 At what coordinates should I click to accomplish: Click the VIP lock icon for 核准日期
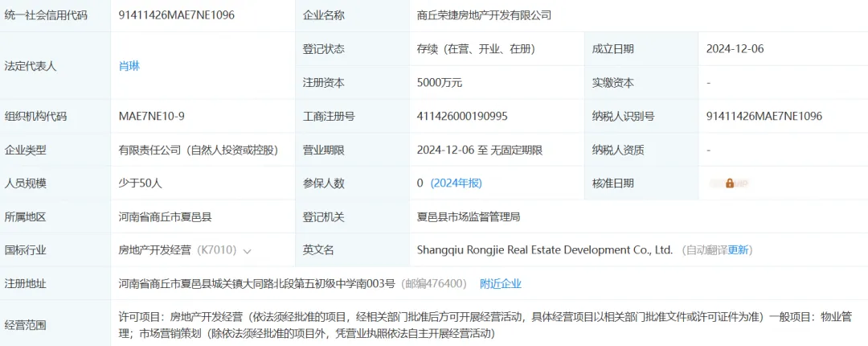pyautogui.click(x=730, y=183)
